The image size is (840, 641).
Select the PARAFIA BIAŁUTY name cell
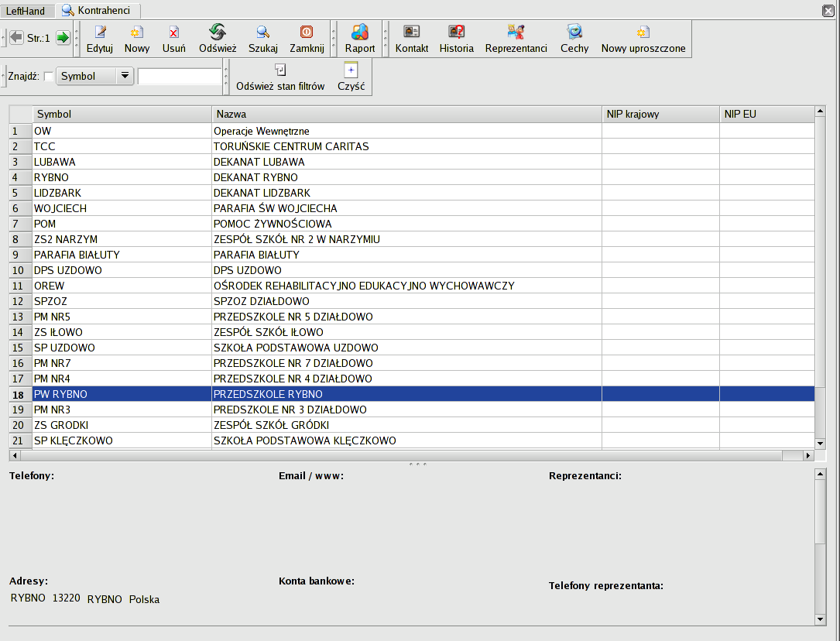tap(406, 255)
